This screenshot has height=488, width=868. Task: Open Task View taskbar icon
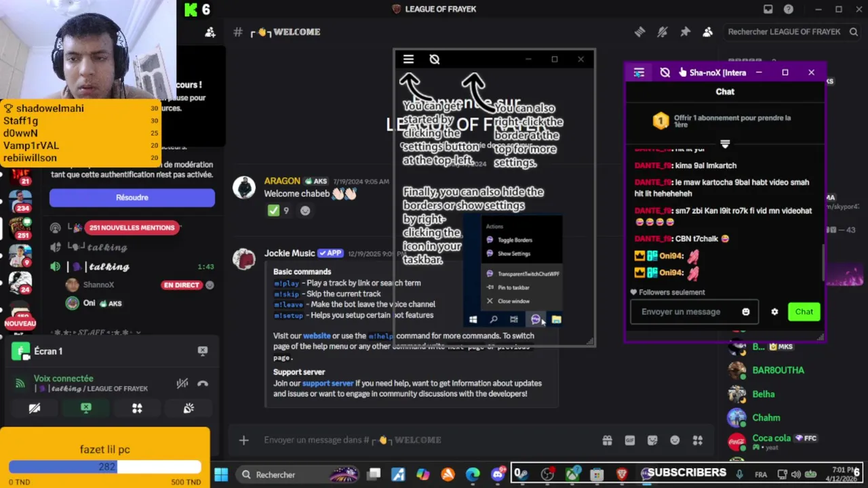click(x=374, y=474)
